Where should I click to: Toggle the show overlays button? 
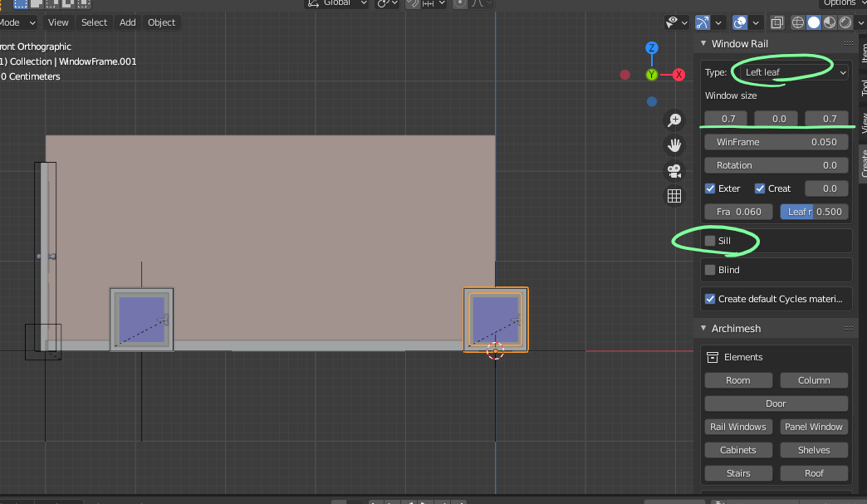pos(740,22)
